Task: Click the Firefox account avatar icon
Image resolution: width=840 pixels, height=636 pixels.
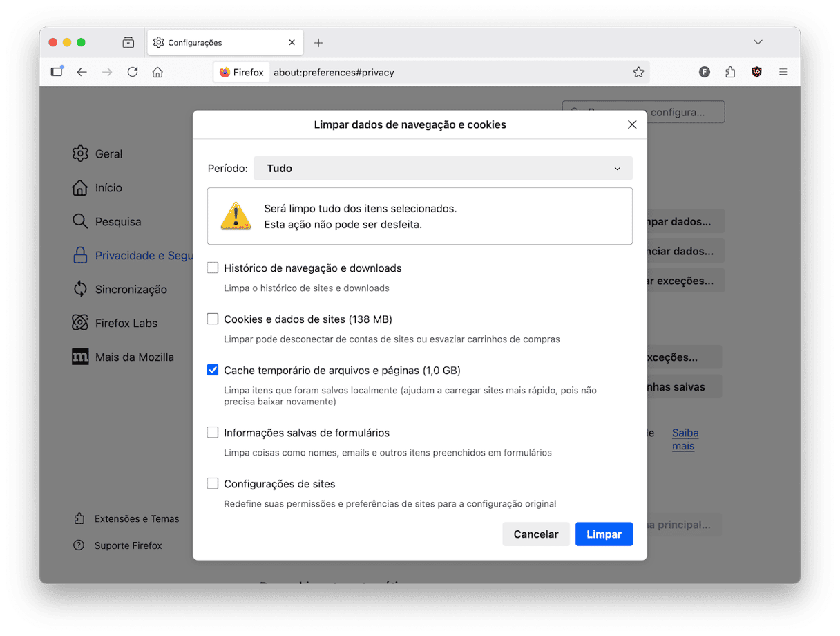Action: coord(705,72)
